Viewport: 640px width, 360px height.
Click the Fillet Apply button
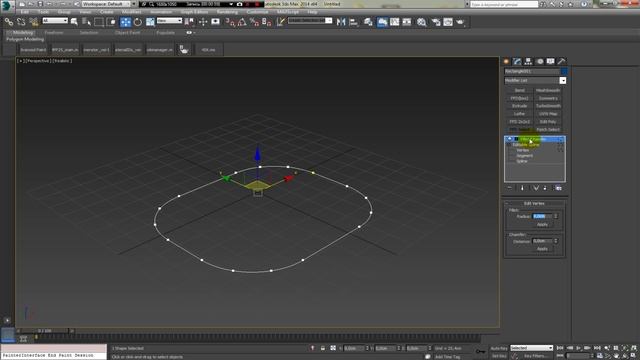pyautogui.click(x=542, y=224)
